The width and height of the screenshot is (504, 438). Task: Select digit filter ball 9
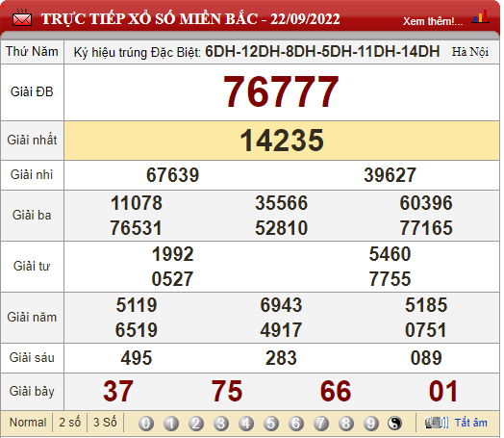pos(371,424)
